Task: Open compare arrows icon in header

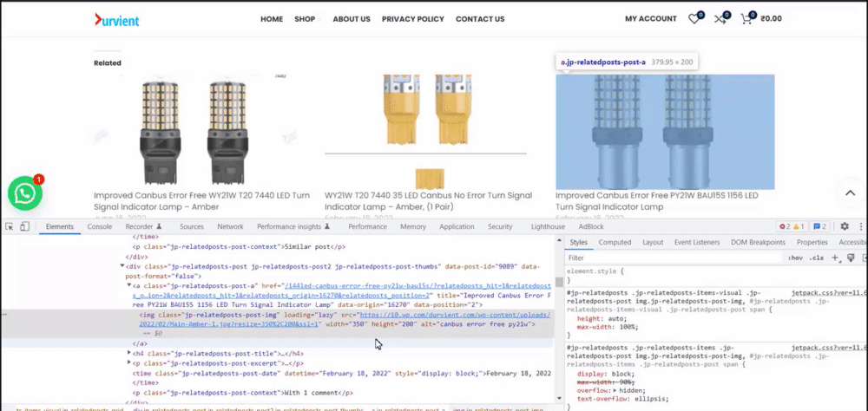Action: click(720, 19)
